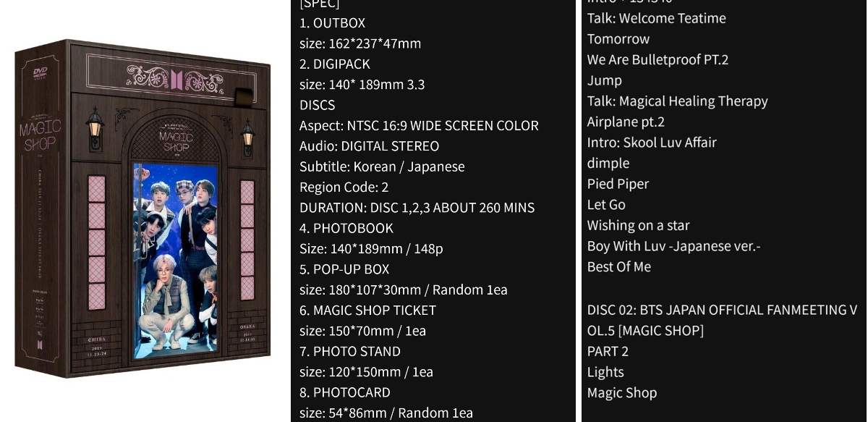This screenshot has width=868, height=422.
Task: Click the "dimple" track title
Action: (608, 163)
